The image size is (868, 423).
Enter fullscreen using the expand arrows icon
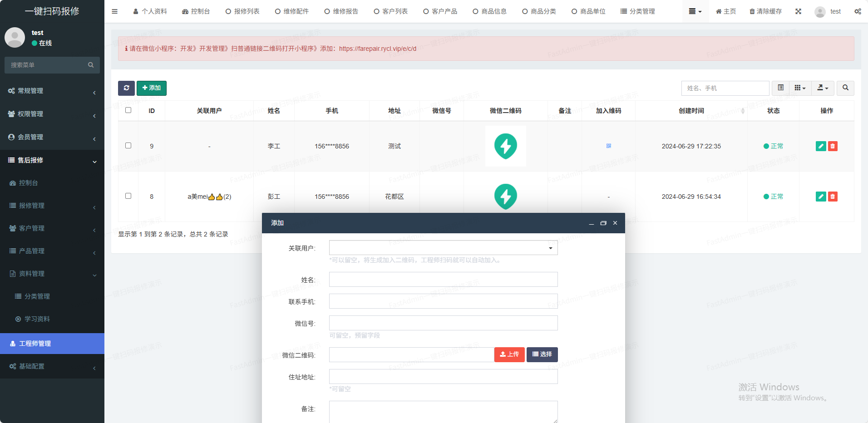coord(798,11)
